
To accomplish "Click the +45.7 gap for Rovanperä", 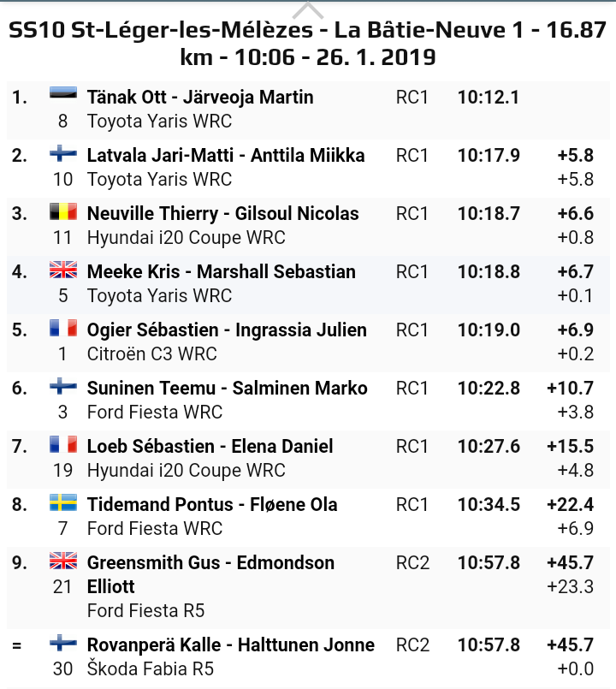I will coord(570,644).
